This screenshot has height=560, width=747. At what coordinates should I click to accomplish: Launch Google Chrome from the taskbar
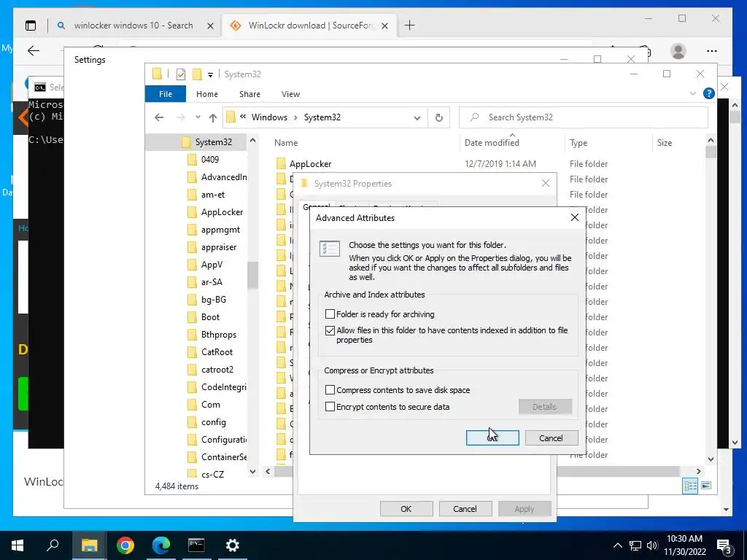point(125,545)
